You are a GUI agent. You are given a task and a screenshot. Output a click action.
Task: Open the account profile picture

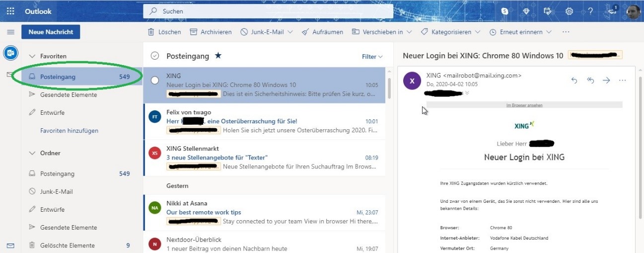(x=633, y=11)
